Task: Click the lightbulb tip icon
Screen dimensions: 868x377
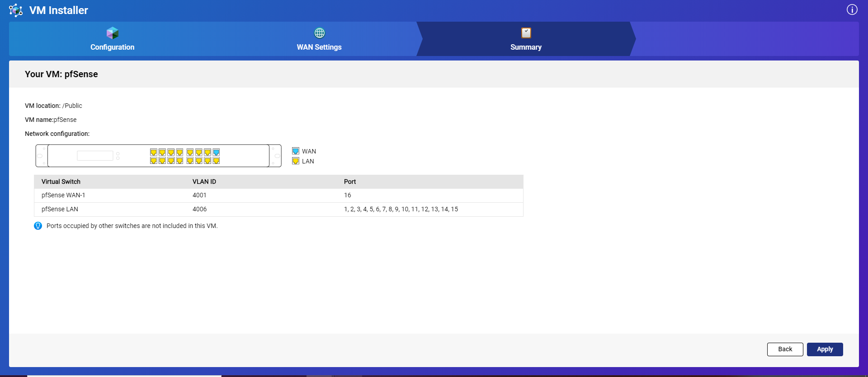Action: (x=38, y=226)
